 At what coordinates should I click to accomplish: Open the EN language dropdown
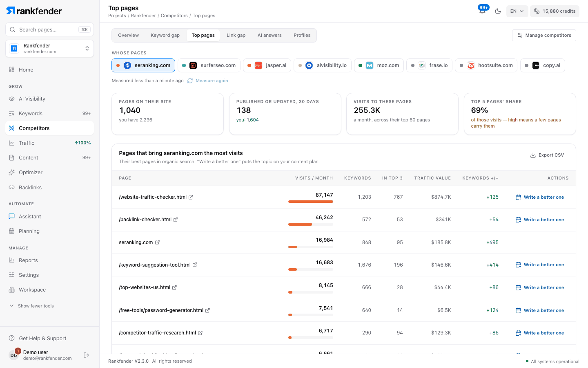517,11
